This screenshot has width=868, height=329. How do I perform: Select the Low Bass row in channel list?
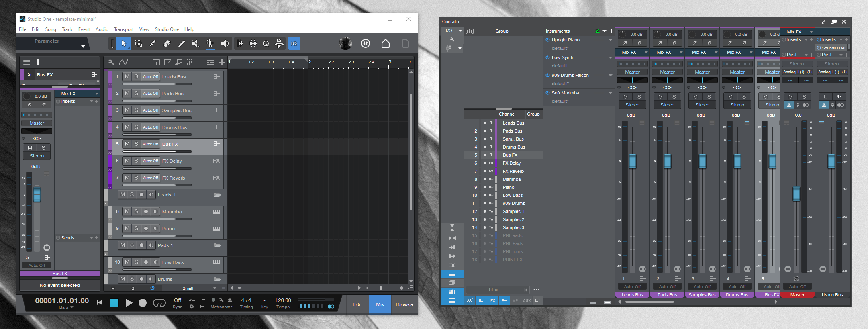click(x=504, y=195)
